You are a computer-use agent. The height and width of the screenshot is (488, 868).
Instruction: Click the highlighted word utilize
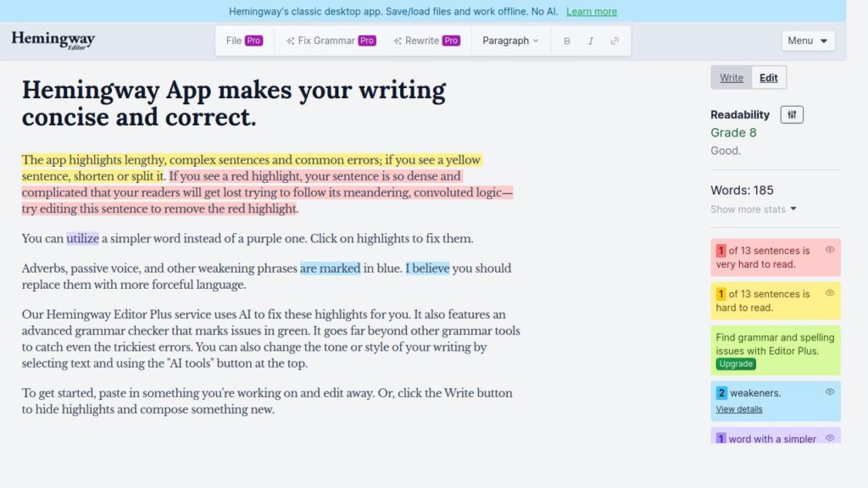click(81, 238)
